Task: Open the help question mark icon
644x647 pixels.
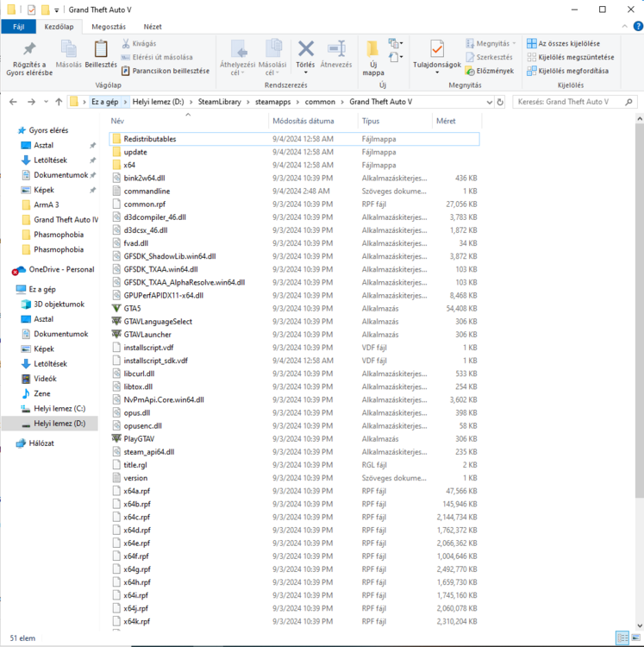Action: (x=638, y=26)
